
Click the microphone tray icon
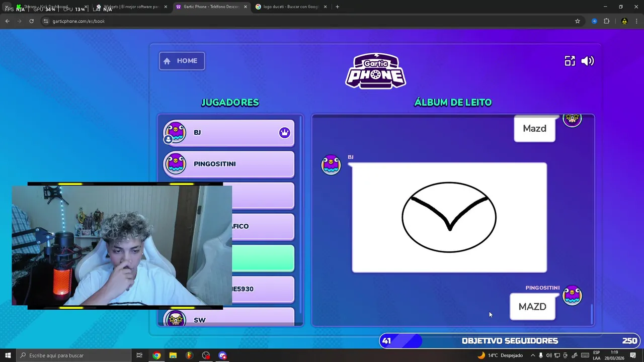541,355
